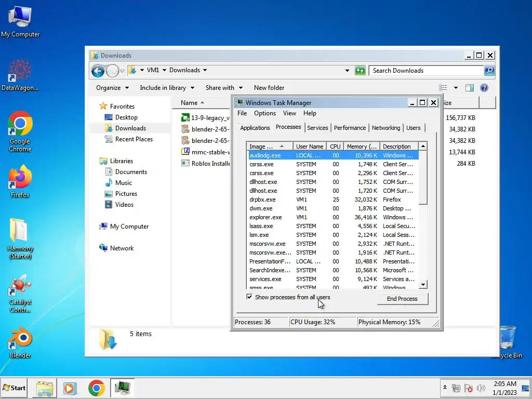Select Task Manager taskbar button
Image resolution: width=532 pixels, height=399 pixels.
click(x=123, y=388)
